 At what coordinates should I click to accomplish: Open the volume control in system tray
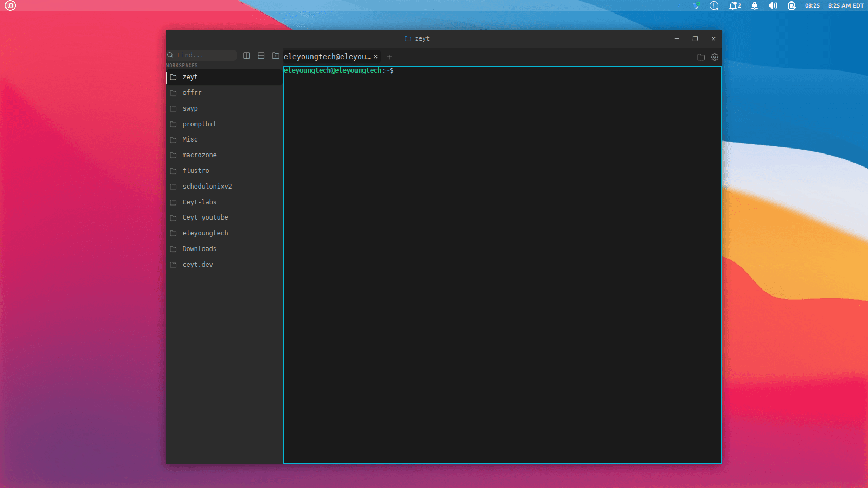(x=773, y=5)
